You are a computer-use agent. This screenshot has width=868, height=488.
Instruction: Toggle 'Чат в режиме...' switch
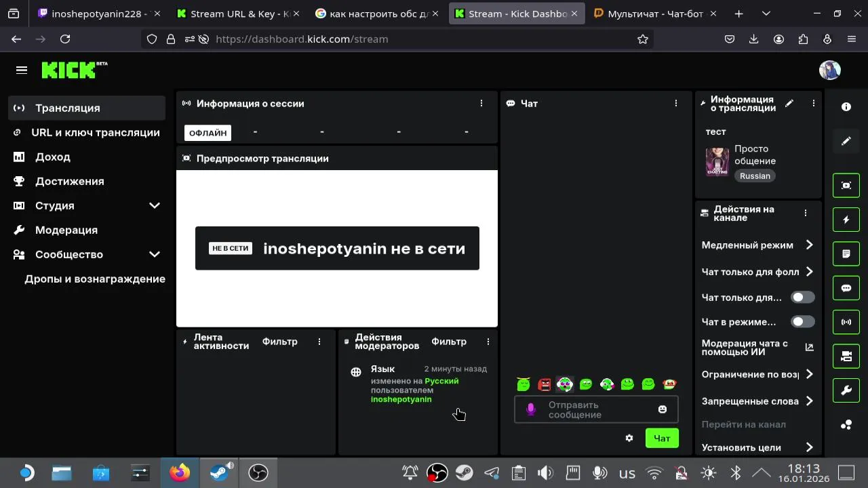pyautogui.click(x=803, y=322)
